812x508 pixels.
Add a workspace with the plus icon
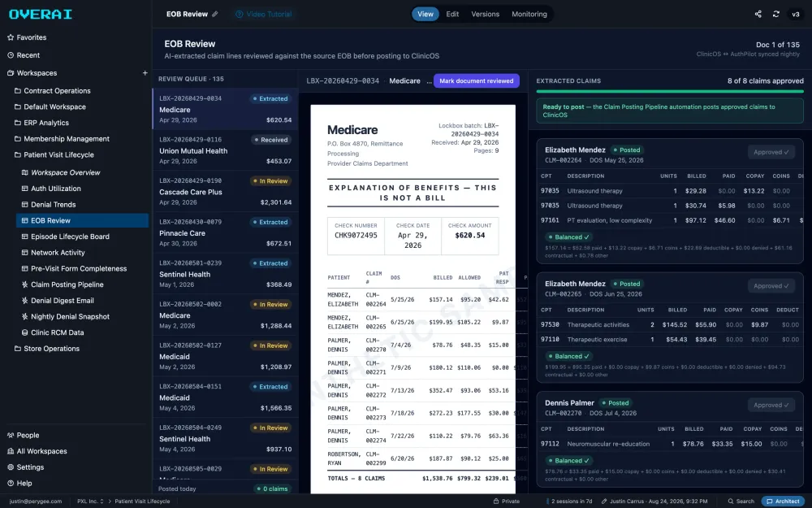click(x=145, y=73)
